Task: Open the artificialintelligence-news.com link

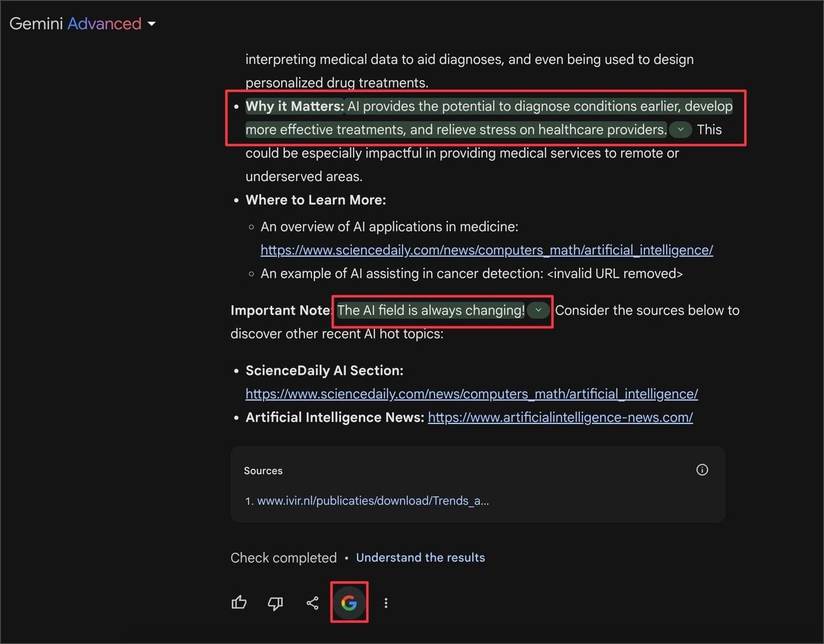Action: click(561, 418)
